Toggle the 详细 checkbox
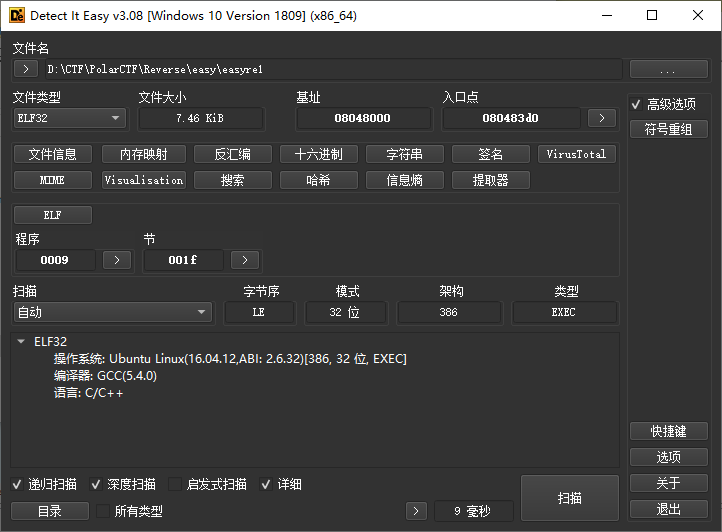 coord(266,484)
